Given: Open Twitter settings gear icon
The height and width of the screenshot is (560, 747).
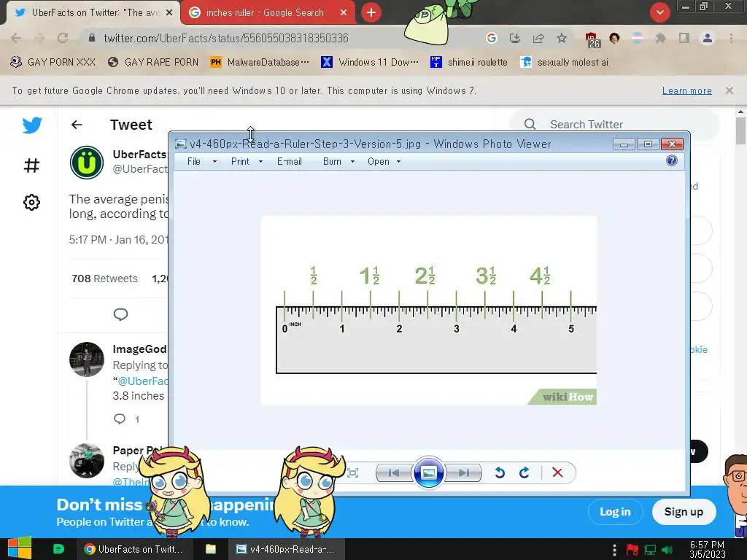Looking at the screenshot, I should point(31,203).
